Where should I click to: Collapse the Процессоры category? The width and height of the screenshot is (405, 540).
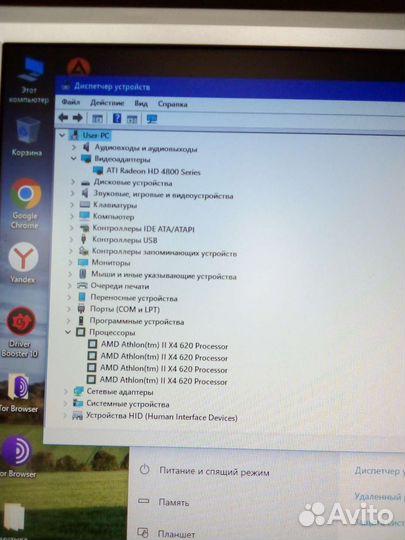(68, 332)
